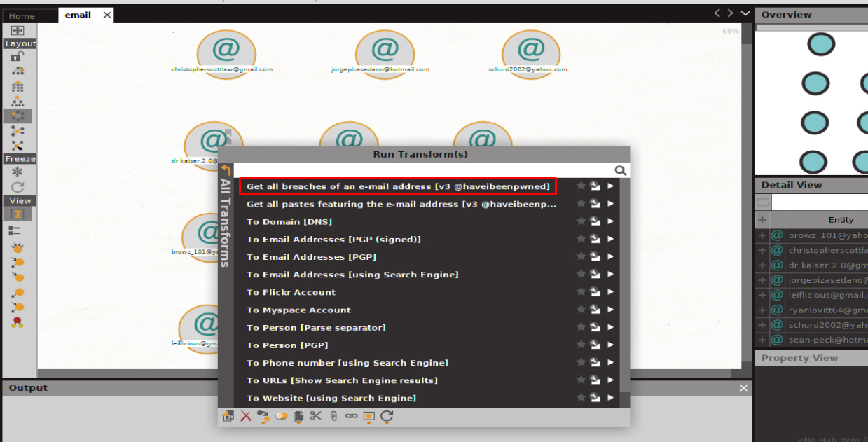This screenshot has width=868, height=442.
Task: Go back via All Transforms arrow
Action: pos(225,170)
